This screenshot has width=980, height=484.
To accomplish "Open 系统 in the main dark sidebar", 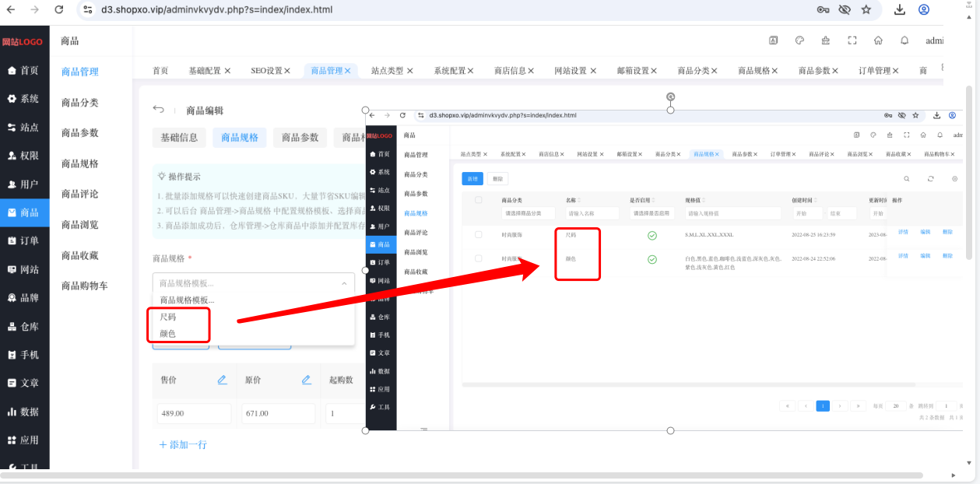I will [24, 99].
